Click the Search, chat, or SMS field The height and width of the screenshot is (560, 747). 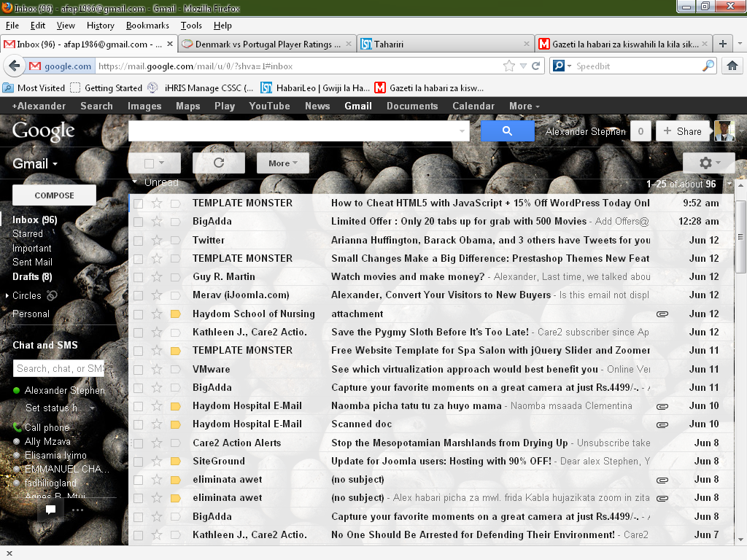58,368
